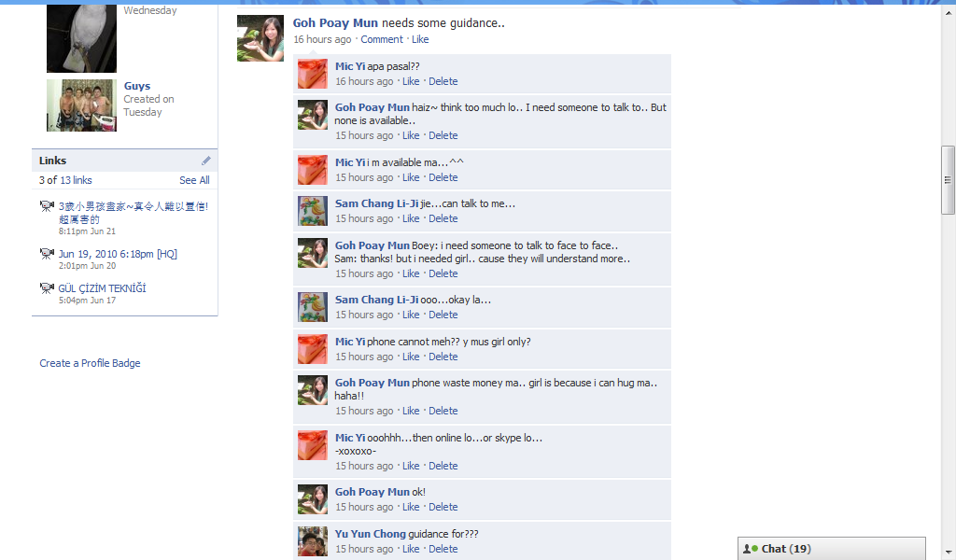Expand the Chat (19) panel

tap(832, 549)
